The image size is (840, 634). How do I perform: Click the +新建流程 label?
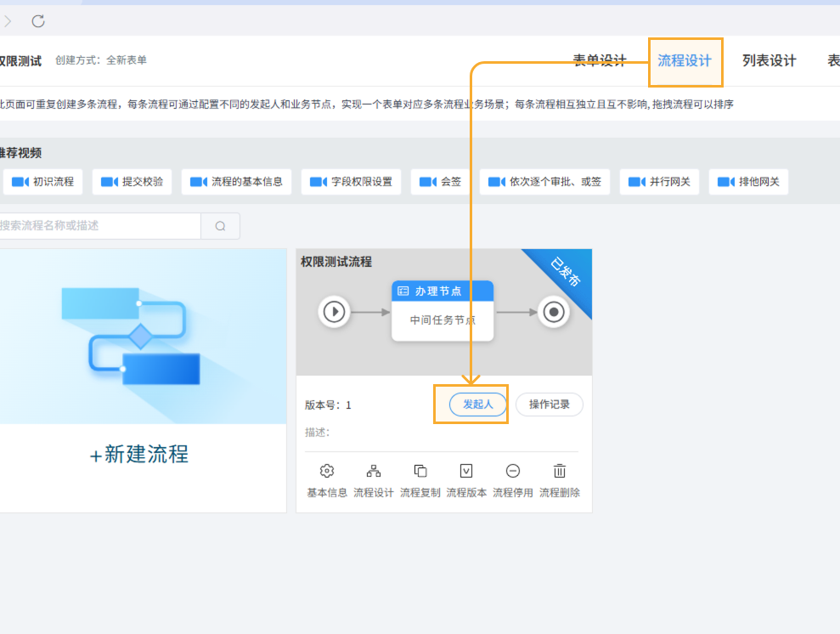click(138, 455)
